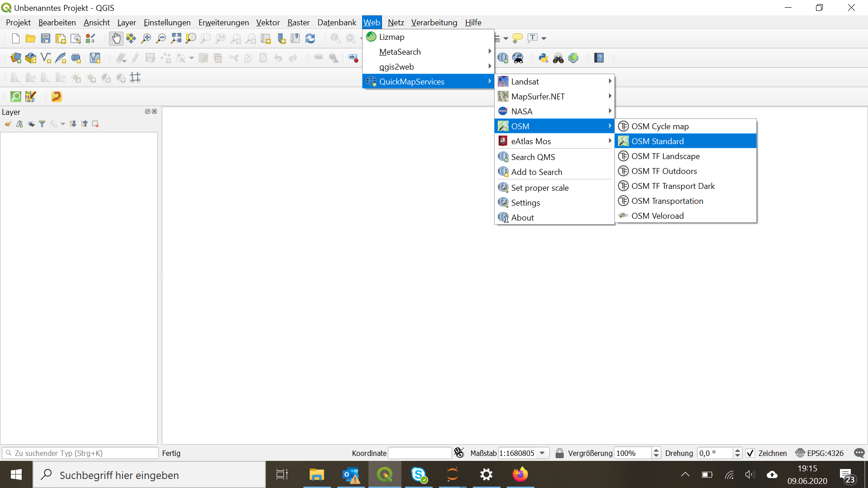Select OSM TF Landscape
This screenshot has height=488, width=868.
pos(686,156)
